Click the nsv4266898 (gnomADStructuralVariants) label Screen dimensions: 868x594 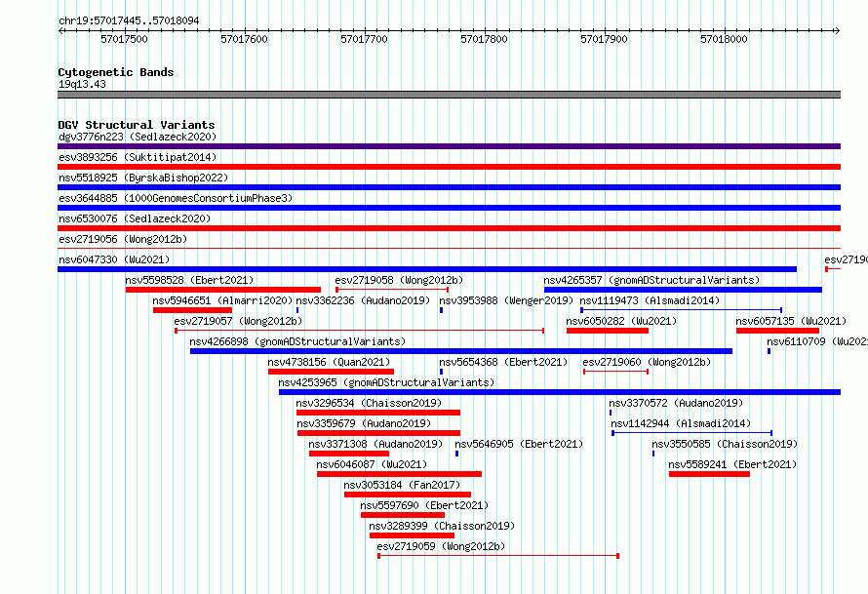click(x=297, y=341)
